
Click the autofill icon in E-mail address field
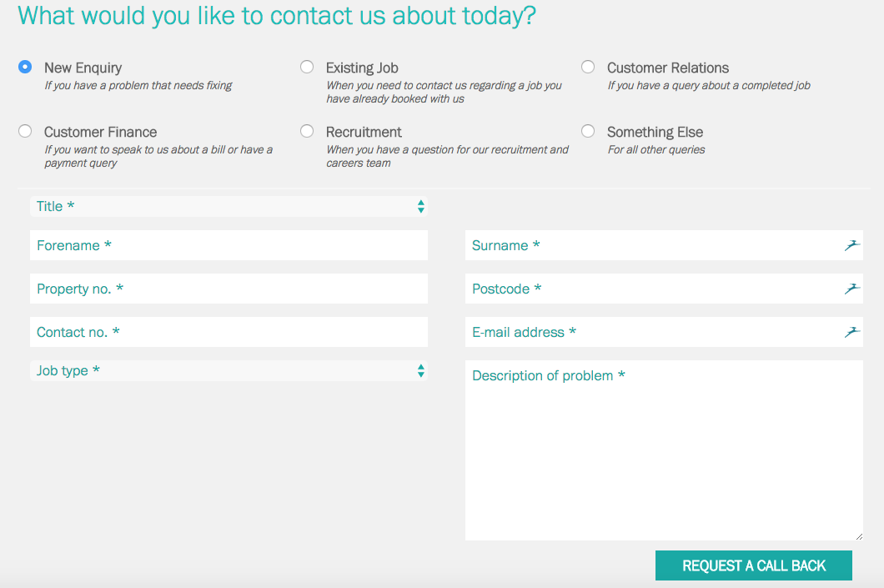pos(851,332)
